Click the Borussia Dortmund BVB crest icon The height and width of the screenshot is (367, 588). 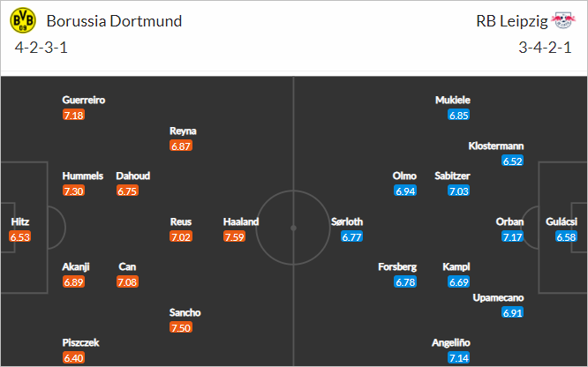[x=23, y=20]
